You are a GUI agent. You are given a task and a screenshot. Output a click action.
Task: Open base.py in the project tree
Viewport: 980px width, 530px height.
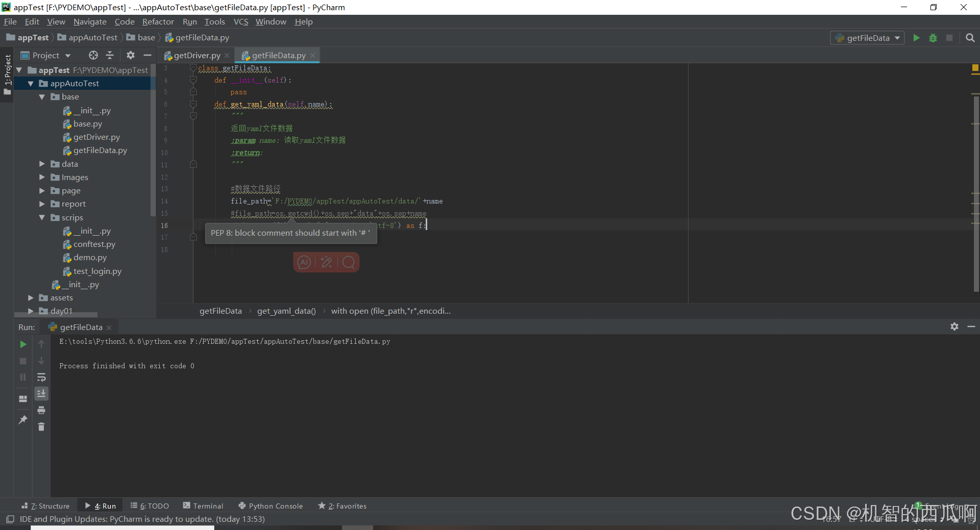[87, 124]
